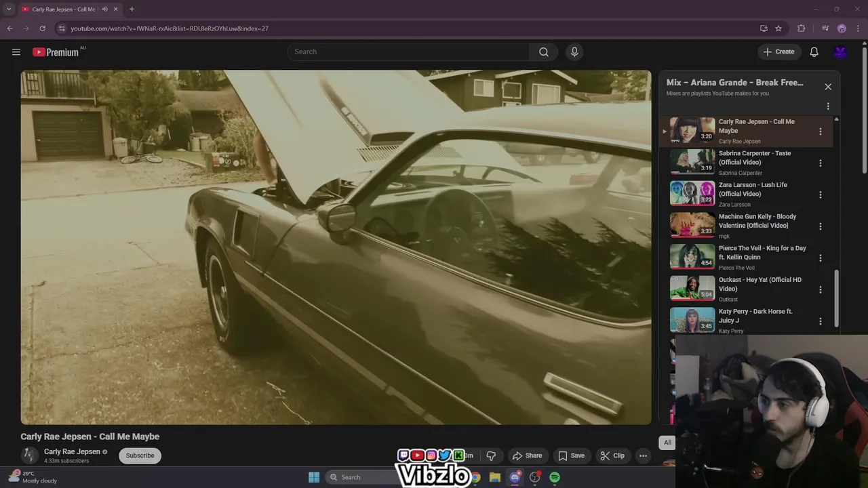Open more actions ellipsis below video
Image resolution: width=868 pixels, height=488 pixels.
(643, 455)
